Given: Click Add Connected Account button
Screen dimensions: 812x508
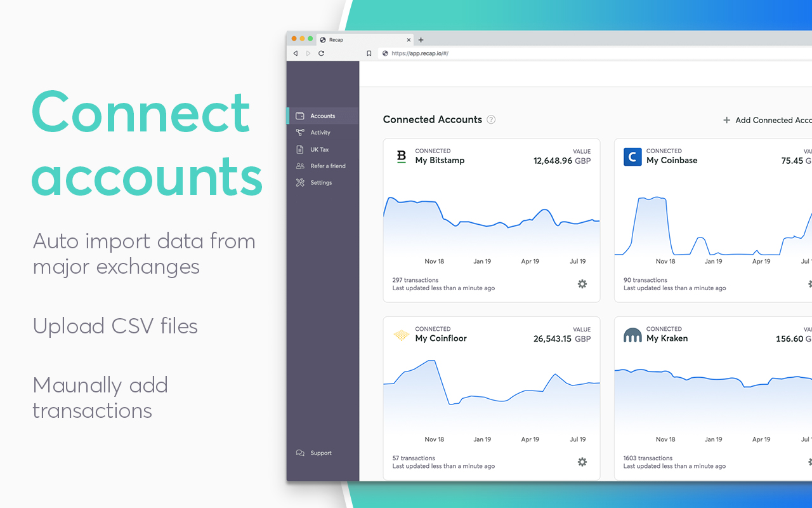Looking at the screenshot, I should pyautogui.click(x=768, y=120).
